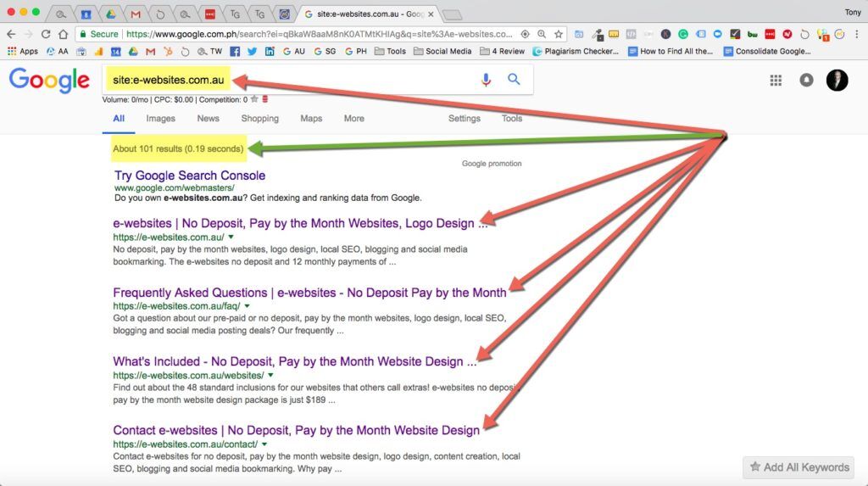Switch to the Shopping results tab
This screenshot has height=486, width=868.
[259, 119]
